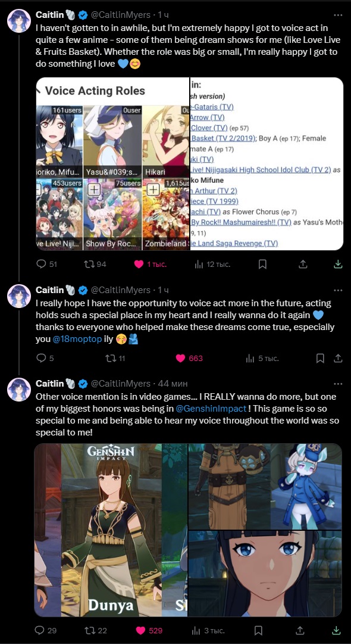Open more options menu of first tweet
This screenshot has height=644, width=351.
(338, 15)
